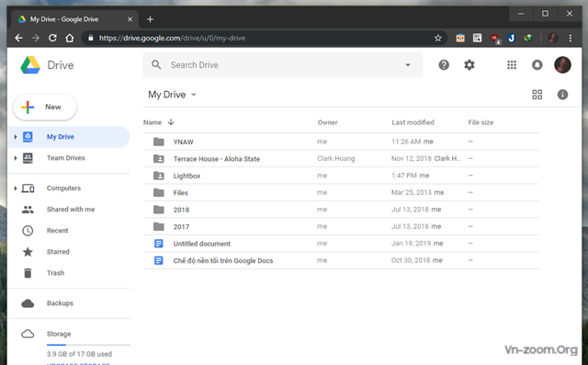The image size is (588, 365).
Task: Open a new browser tab
Action: pyautogui.click(x=150, y=19)
